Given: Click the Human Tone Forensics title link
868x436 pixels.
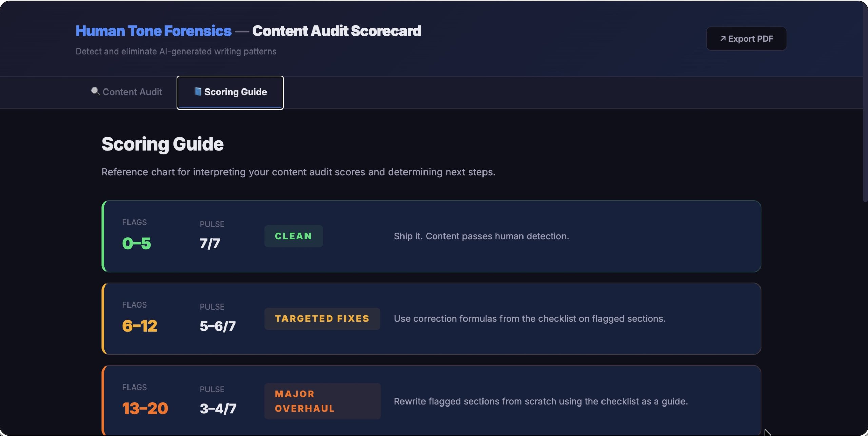Looking at the screenshot, I should click(153, 31).
